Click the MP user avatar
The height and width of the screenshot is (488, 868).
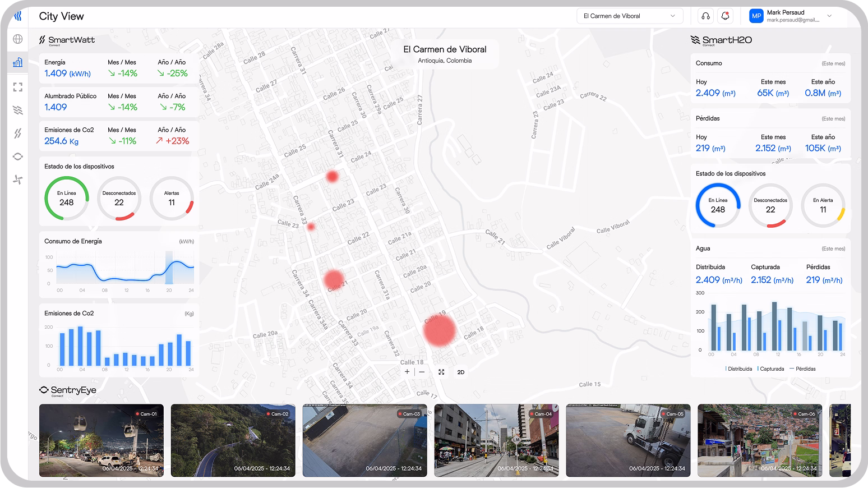click(x=756, y=16)
